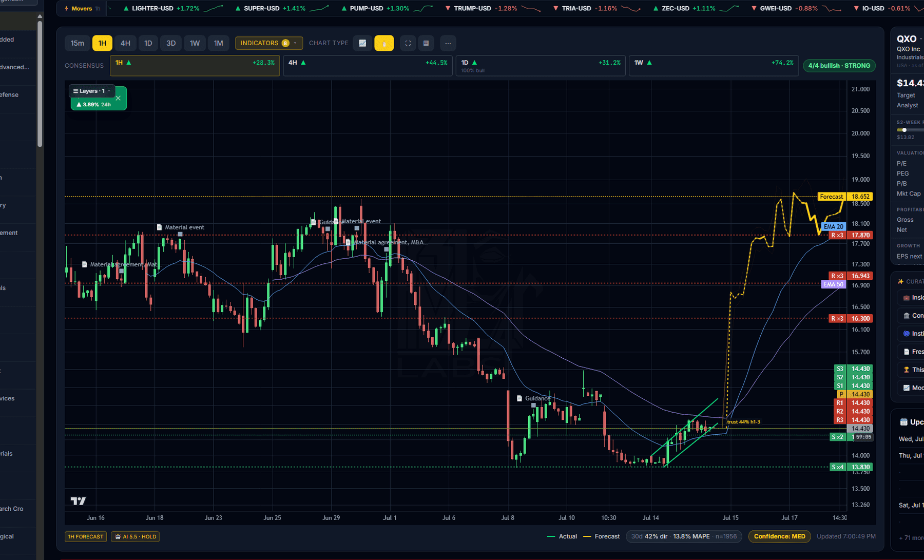Click the Fresh document icon in curated list
Viewport: 924px width, 560px height.
click(906, 352)
